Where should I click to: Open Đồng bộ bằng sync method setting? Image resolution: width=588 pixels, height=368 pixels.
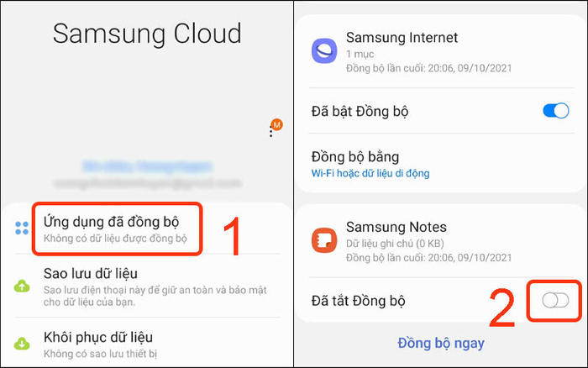coord(441,164)
